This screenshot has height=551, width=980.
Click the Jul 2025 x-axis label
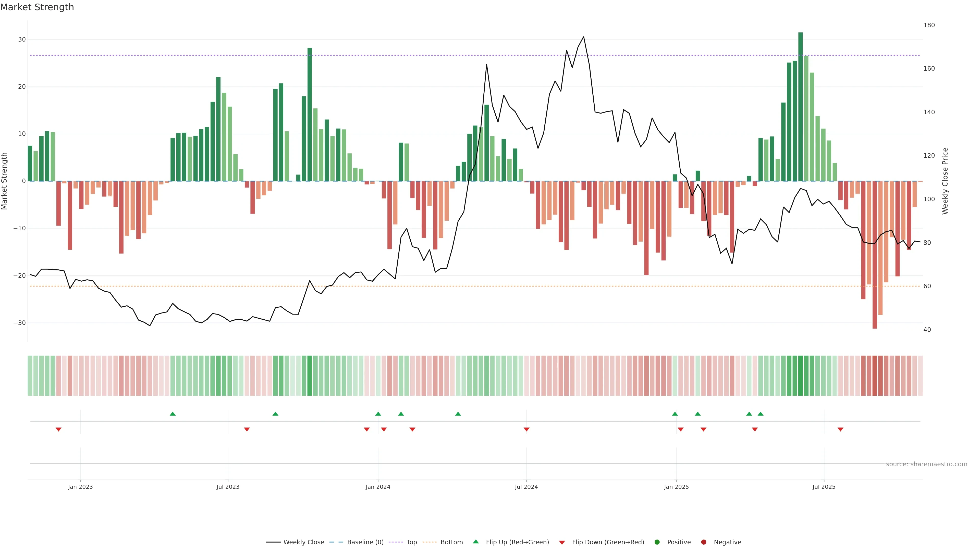(824, 487)
